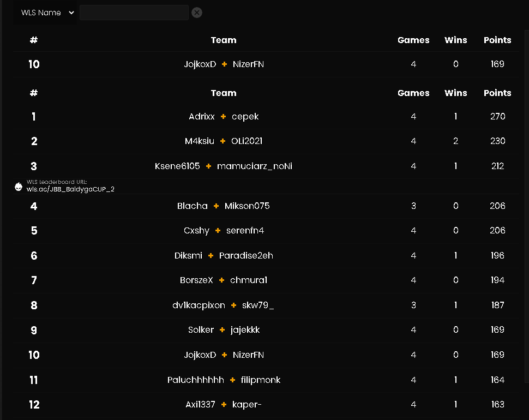Image resolution: width=529 pixels, height=420 pixels.
Task: Select player name BorszeX
Action: click(x=196, y=280)
